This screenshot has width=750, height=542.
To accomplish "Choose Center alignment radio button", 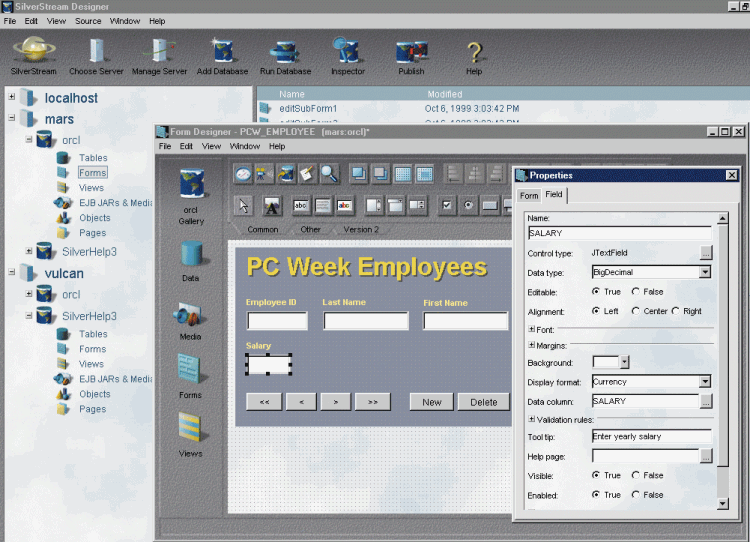I will 636,311.
